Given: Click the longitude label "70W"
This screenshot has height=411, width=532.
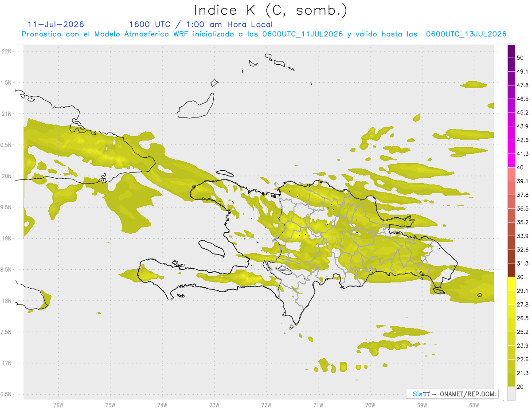Looking at the screenshot, I should [370, 405].
